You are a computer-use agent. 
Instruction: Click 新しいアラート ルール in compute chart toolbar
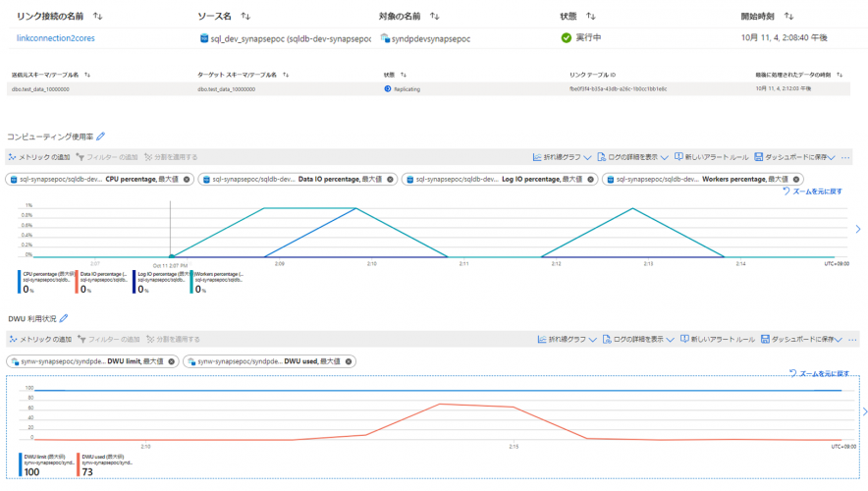tap(712, 157)
